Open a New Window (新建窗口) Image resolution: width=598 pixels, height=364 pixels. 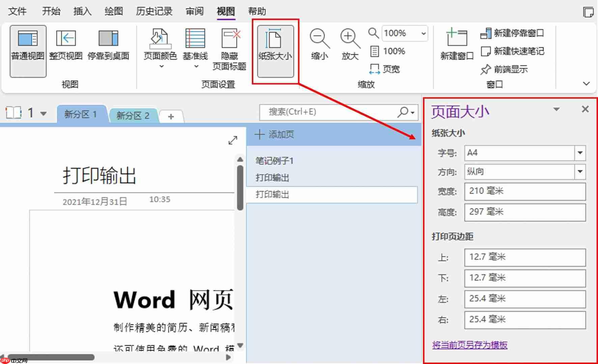pyautogui.click(x=457, y=45)
